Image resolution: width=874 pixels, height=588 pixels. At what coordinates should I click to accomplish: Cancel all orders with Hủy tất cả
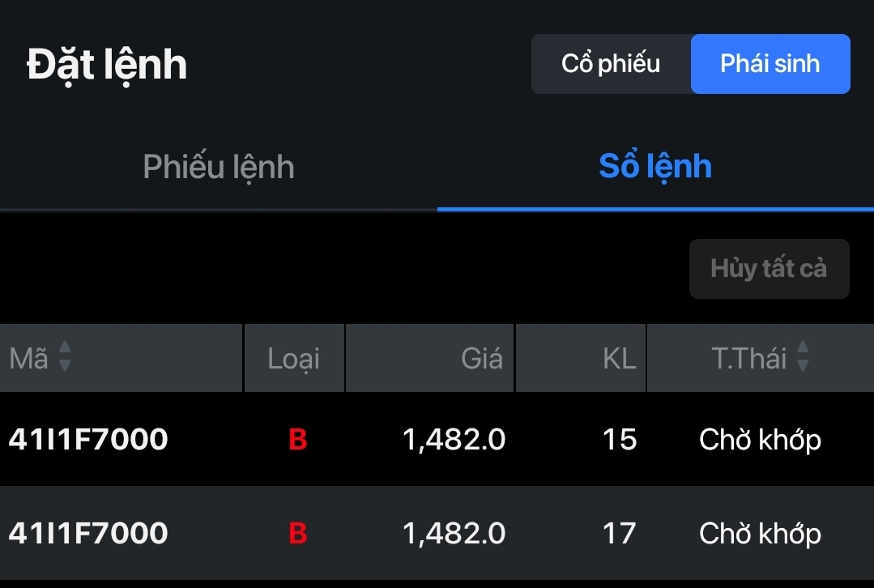[770, 269]
